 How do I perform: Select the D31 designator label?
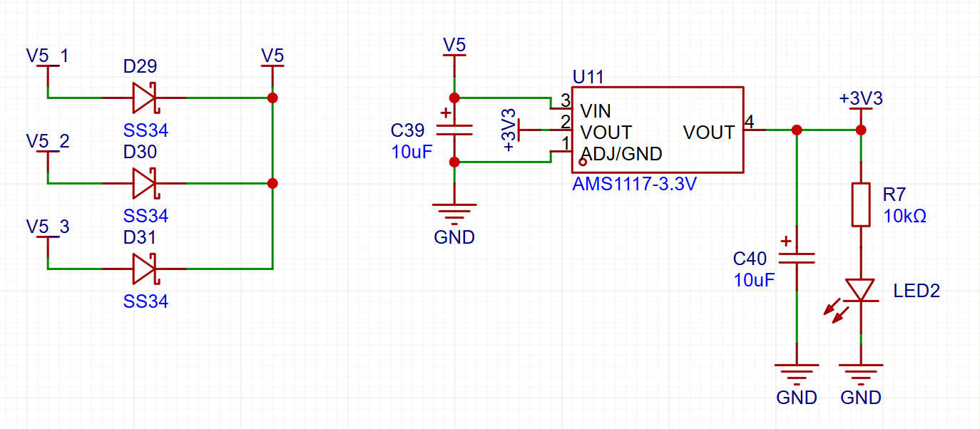140,237
